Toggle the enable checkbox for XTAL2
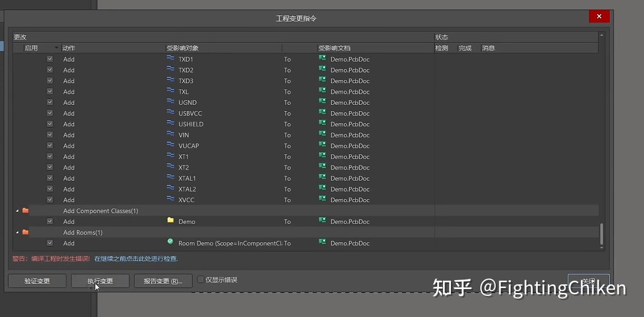The width and height of the screenshot is (644, 317). [50, 189]
